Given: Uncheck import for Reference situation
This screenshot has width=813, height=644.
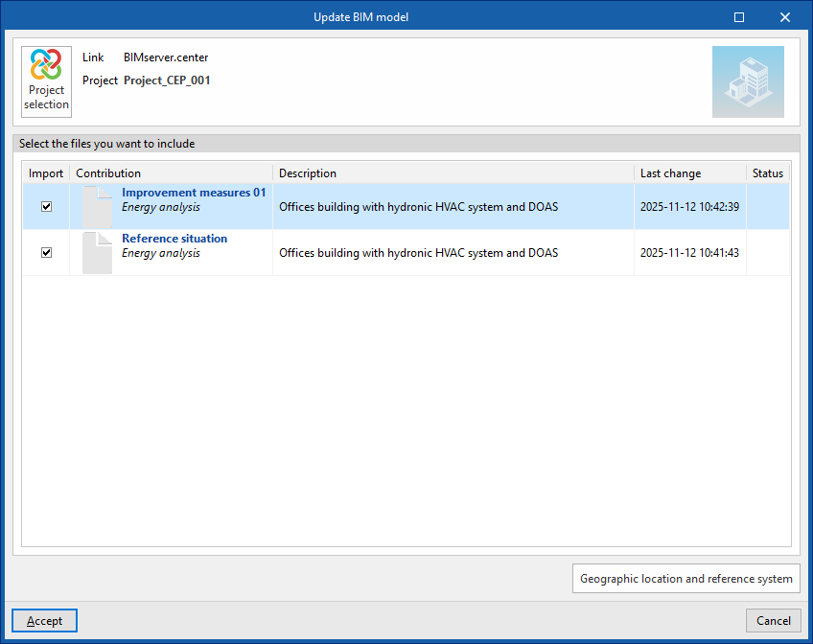Looking at the screenshot, I should point(46,253).
